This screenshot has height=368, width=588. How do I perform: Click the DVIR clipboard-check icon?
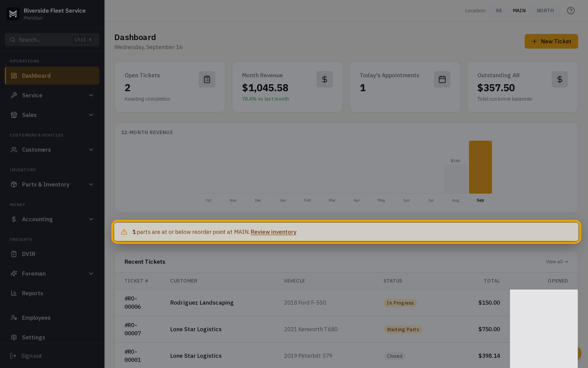[14, 254]
